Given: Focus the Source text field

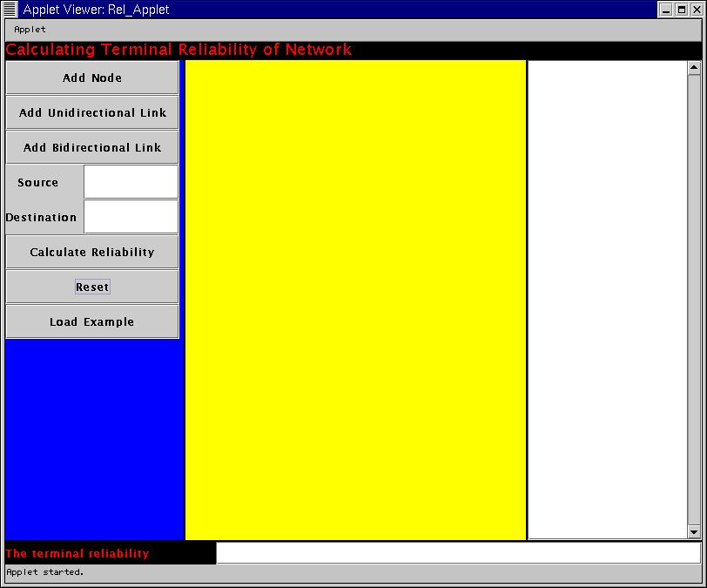Looking at the screenshot, I should pos(131,182).
